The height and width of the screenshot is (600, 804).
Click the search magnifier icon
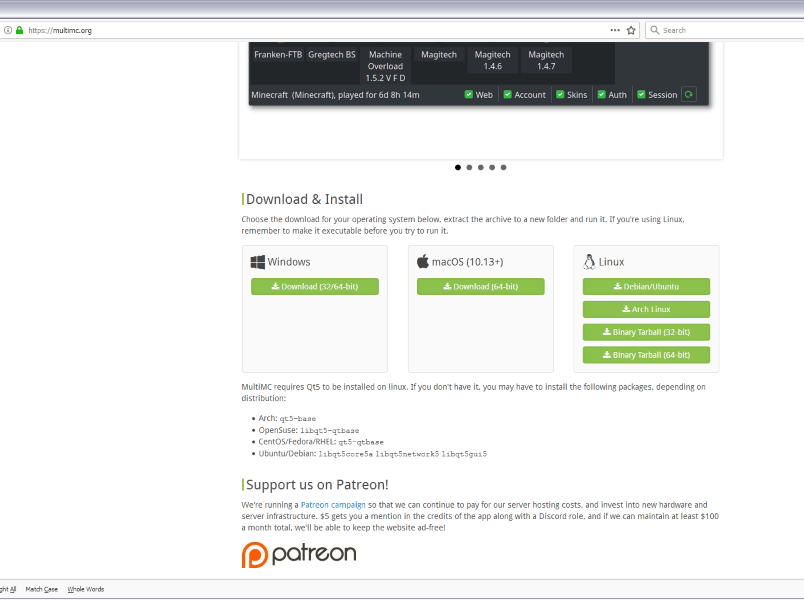[x=654, y=30]
